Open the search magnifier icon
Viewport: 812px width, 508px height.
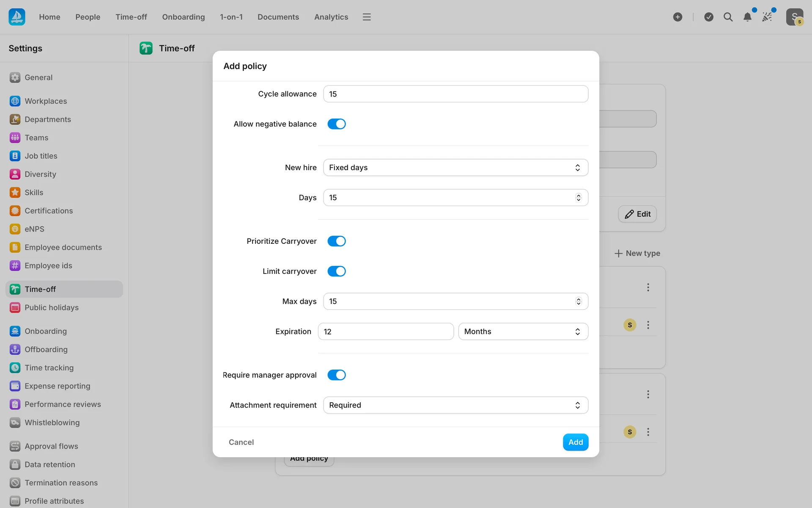click(x=728, y=17)
